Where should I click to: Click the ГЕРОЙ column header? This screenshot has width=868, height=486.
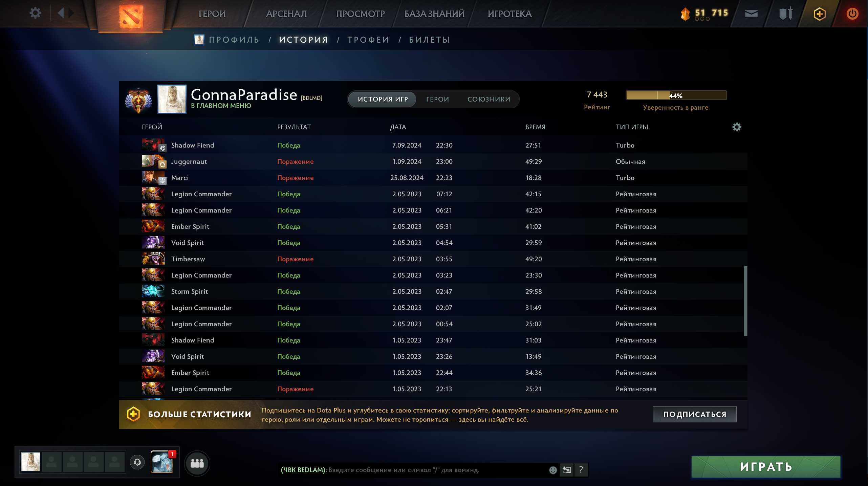152,127
